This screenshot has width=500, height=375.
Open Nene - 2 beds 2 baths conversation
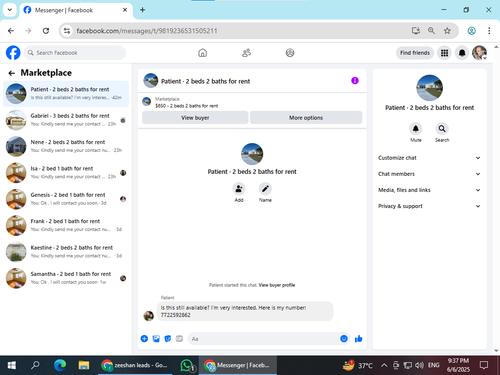click(66, 146)
